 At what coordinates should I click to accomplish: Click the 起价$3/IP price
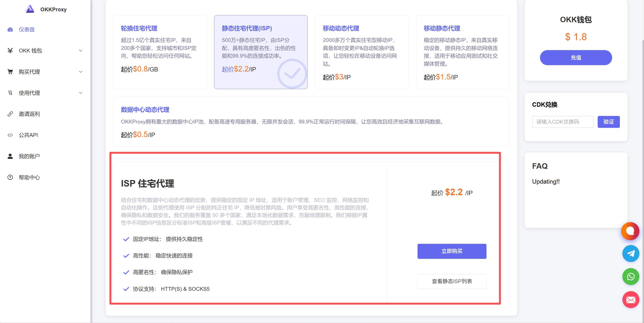click(x=337, y=77)
